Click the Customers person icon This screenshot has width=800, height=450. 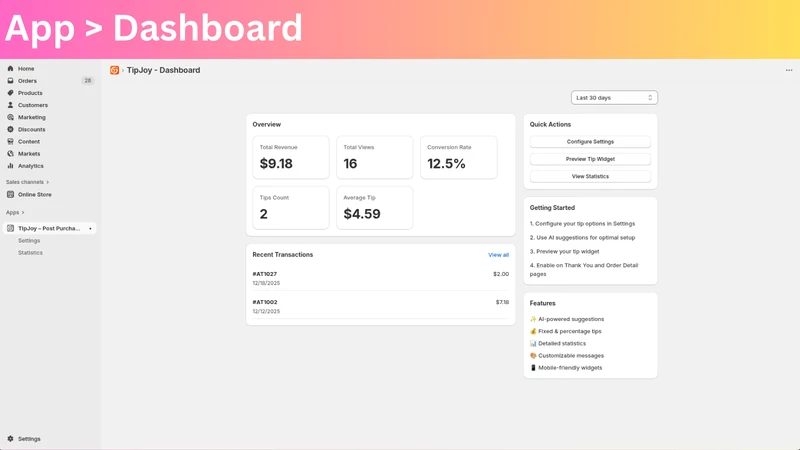(x=10, y=105)
